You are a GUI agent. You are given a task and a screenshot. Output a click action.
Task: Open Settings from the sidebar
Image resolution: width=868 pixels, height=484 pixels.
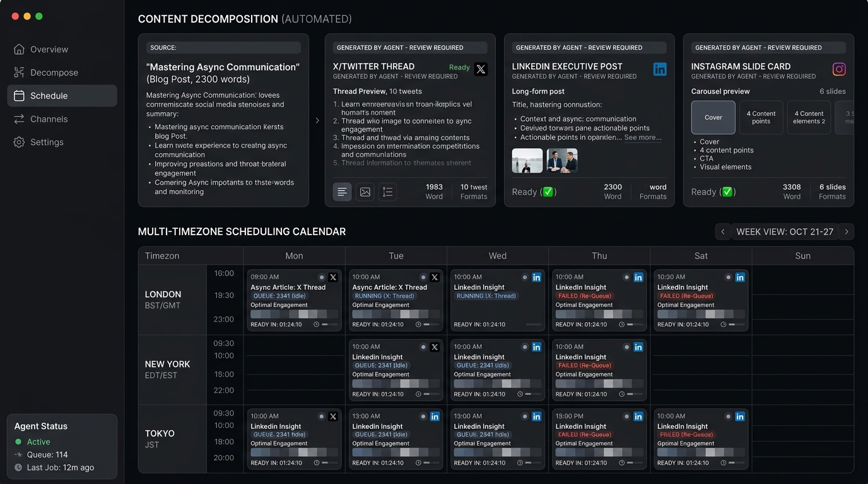pyautogui.click(x=62, y=142)
